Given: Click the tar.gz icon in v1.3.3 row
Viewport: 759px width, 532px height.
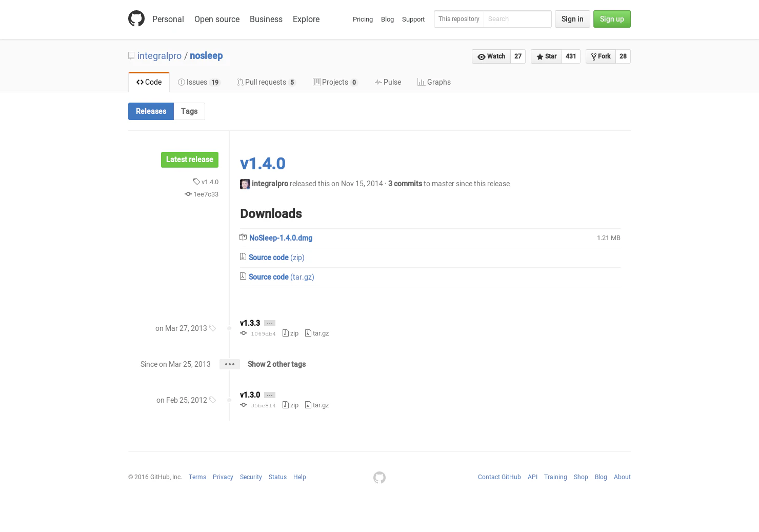Looking at the screenshot, I should pyautogui.click(x=308, y=333).
